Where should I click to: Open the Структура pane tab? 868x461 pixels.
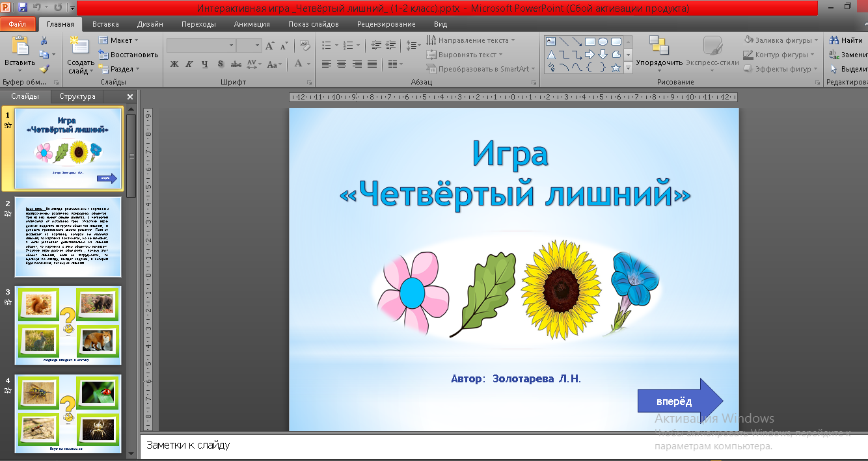point(77,96)
